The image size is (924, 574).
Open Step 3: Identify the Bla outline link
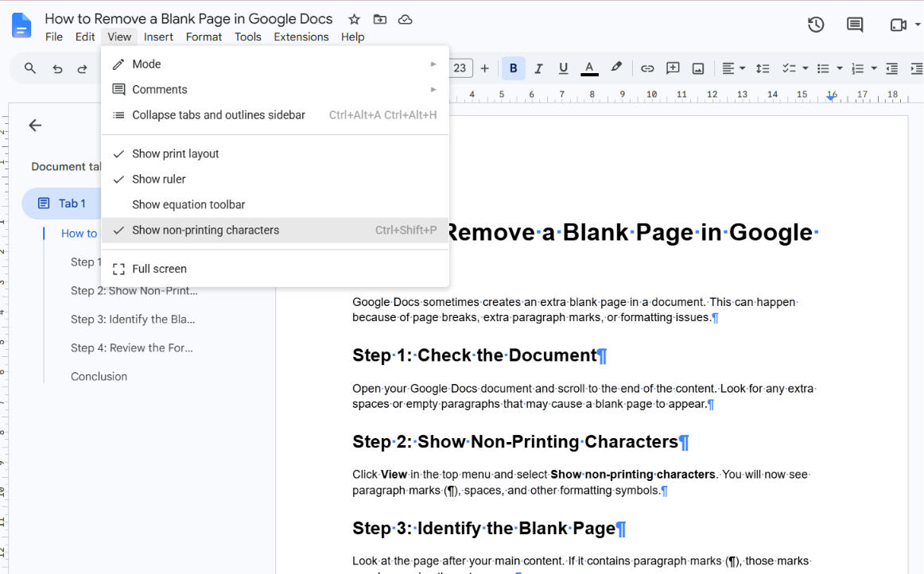(x=133, y=320)
